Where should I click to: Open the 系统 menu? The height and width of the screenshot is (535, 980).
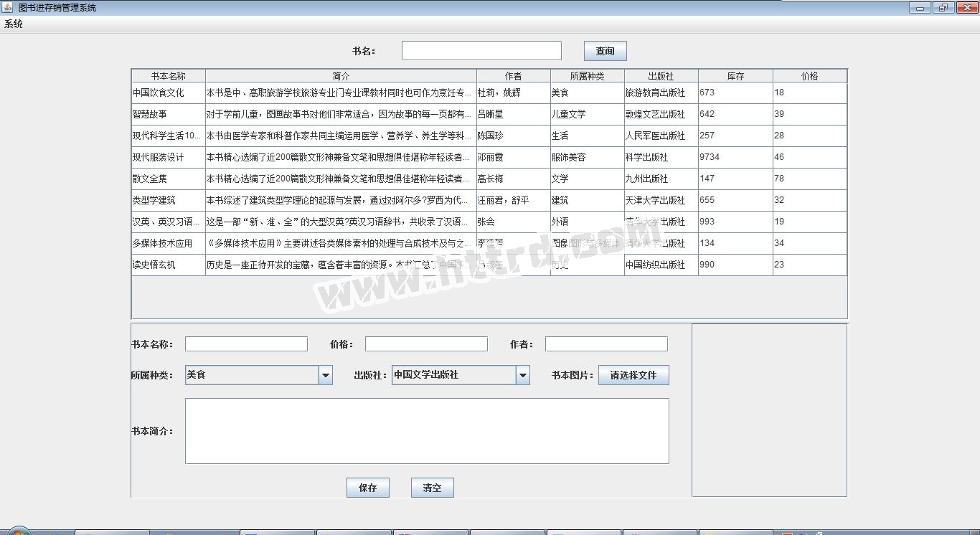(14, 24)
